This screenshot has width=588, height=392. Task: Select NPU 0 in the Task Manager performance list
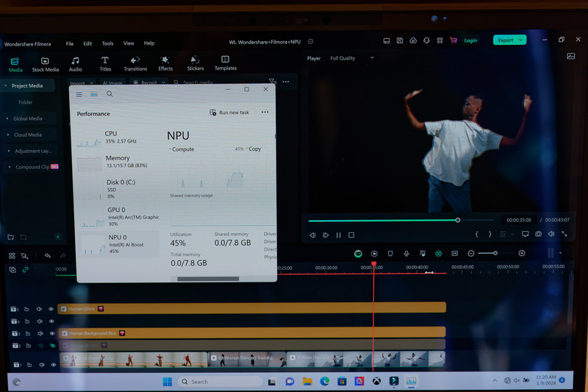click(120, 244)
